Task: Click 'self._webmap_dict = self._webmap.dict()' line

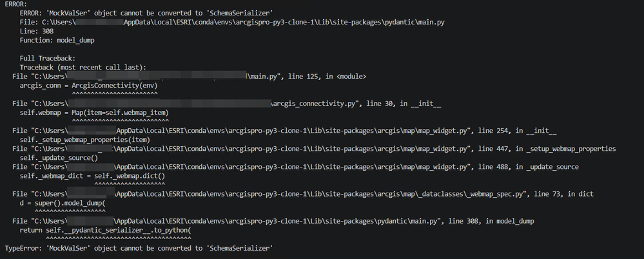Action: point(92,176)
